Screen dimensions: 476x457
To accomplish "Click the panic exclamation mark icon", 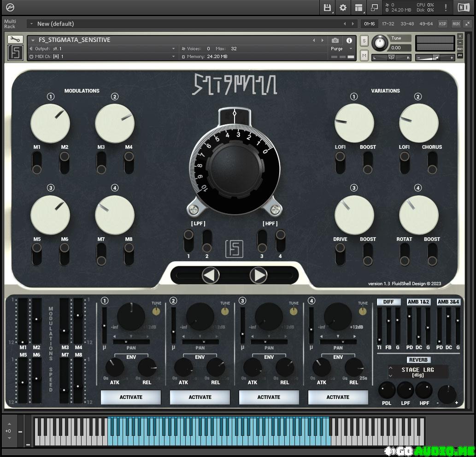I will [445, 7].
